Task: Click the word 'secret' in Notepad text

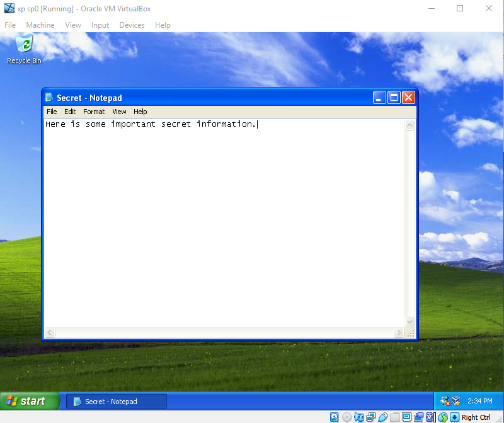Action: pos(176,124)
